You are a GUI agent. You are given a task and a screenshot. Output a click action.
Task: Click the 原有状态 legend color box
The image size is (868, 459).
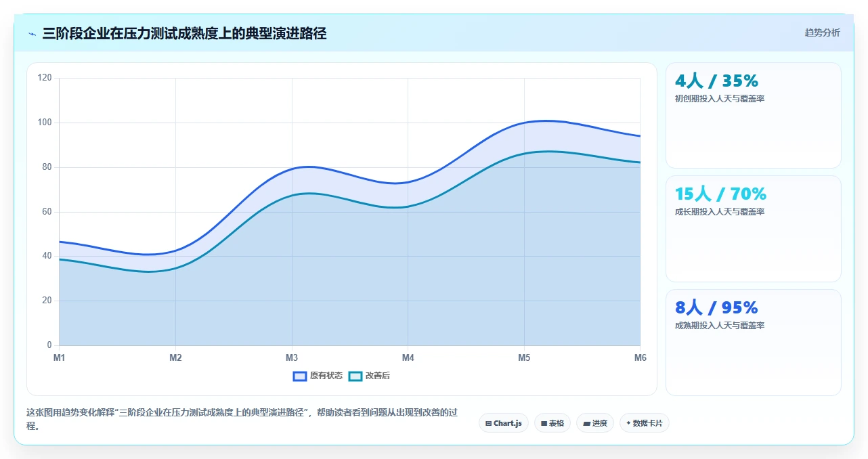click(x=300, y=376)
